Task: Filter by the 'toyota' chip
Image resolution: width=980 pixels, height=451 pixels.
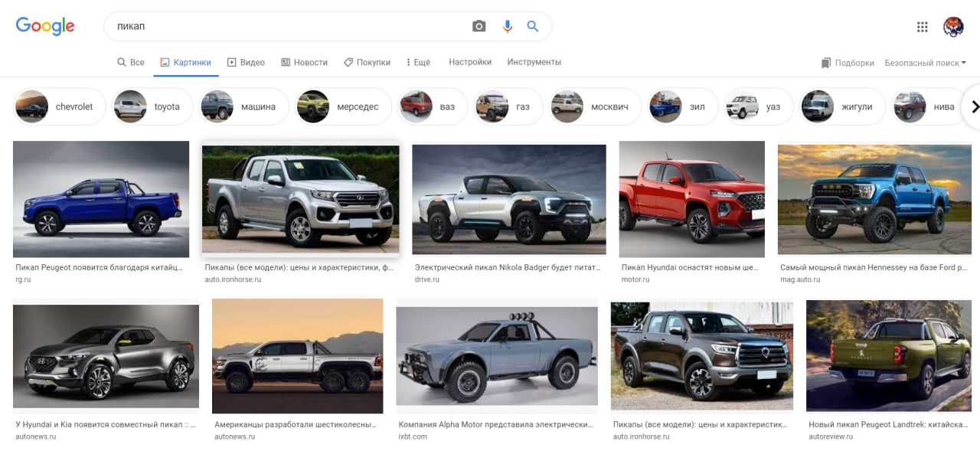Action: point(151,106)
